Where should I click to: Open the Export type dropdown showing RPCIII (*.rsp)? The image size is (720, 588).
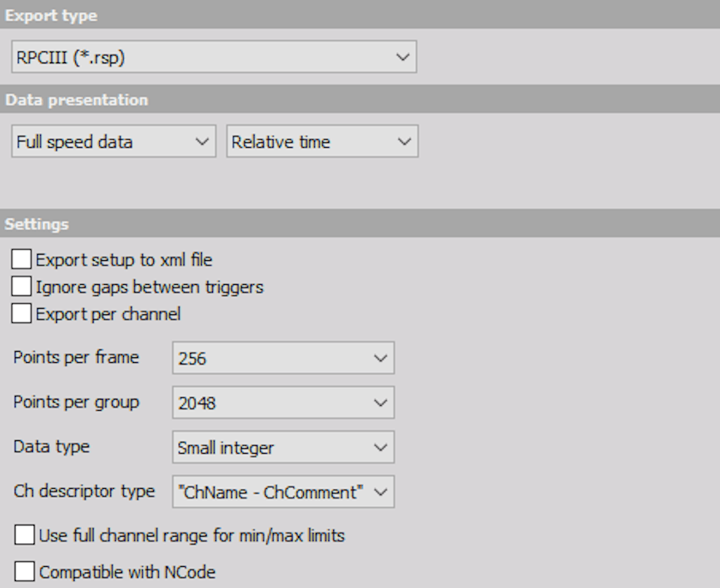214,57
